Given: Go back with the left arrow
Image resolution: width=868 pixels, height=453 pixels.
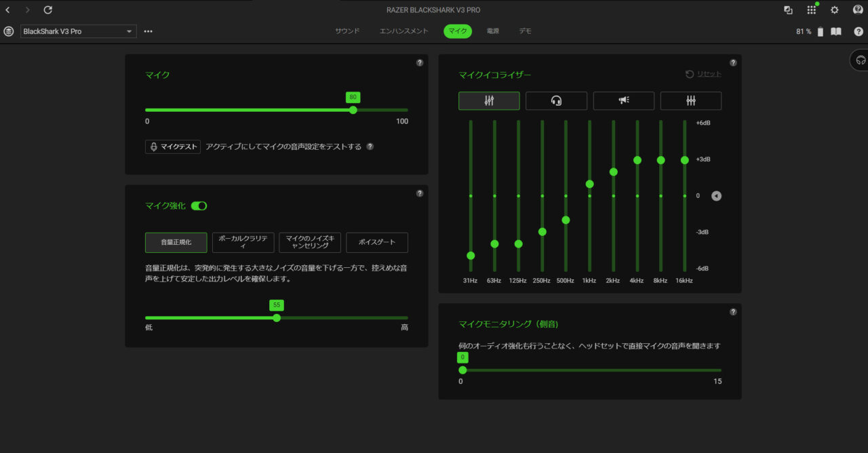Looking at the screenshot, I should point(8,10).
